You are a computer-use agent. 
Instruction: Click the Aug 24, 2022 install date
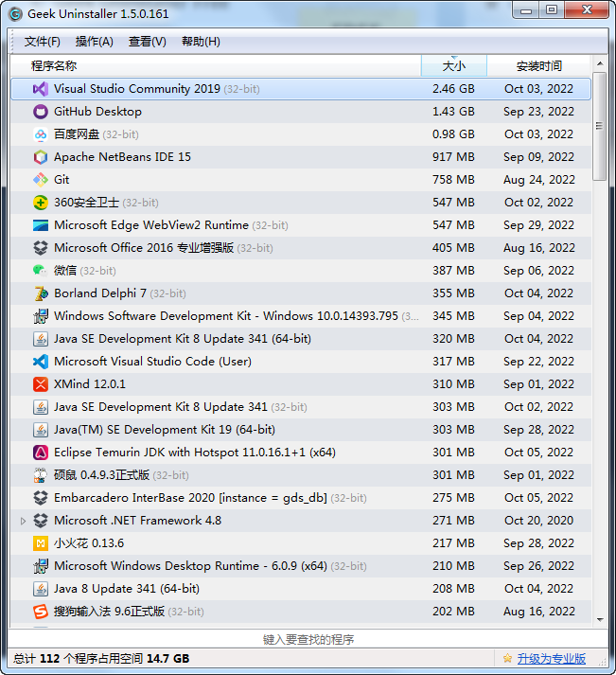pyautogui.click(x=539, y=180)
